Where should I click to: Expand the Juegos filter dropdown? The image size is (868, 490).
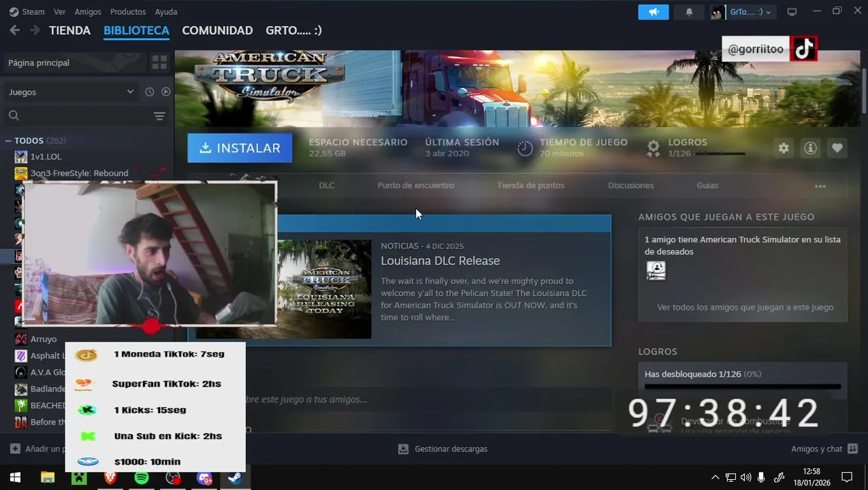(71, 92)
